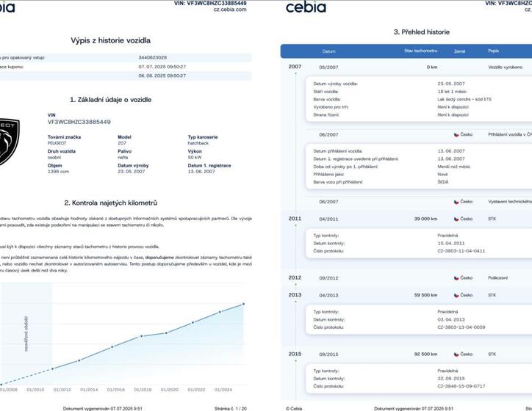Image resolution: width=532 pixels, height=411 pixels.
Task: Click heading 2. Kontrola najetých kilometrů
Action: 111,203
